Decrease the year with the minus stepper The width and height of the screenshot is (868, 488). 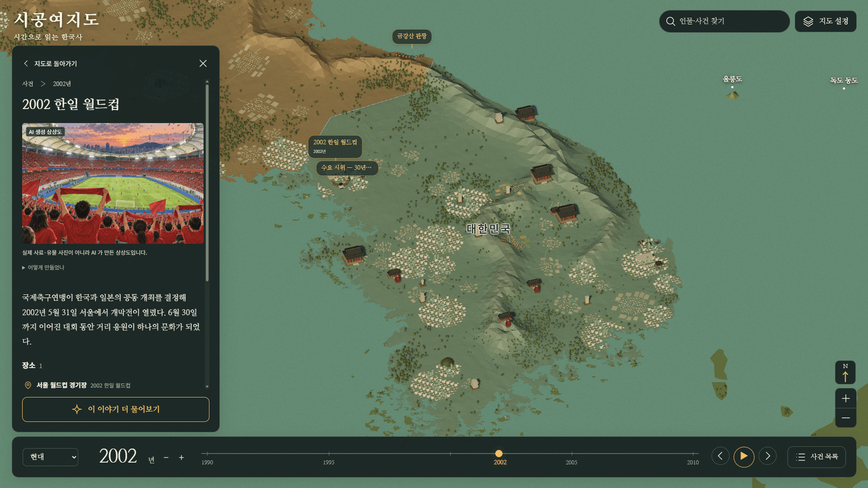166,458
